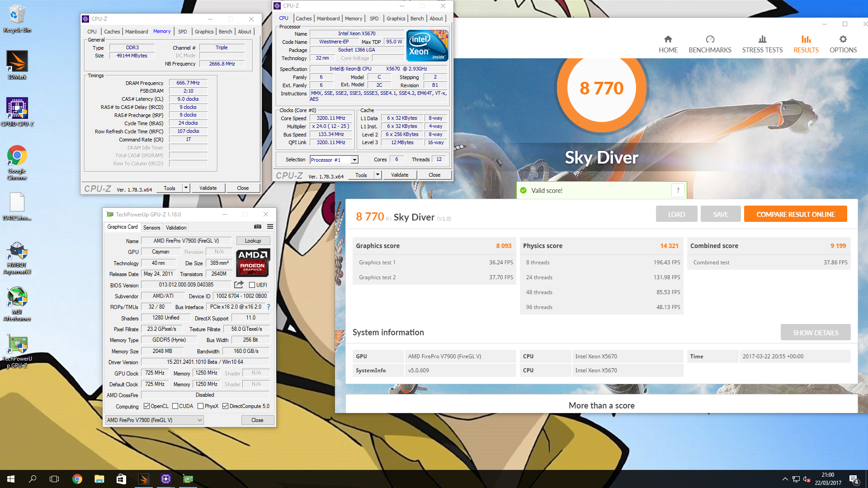Open TechPowerUp GPU-Z desktop shortcut

(x=17, y=352)
